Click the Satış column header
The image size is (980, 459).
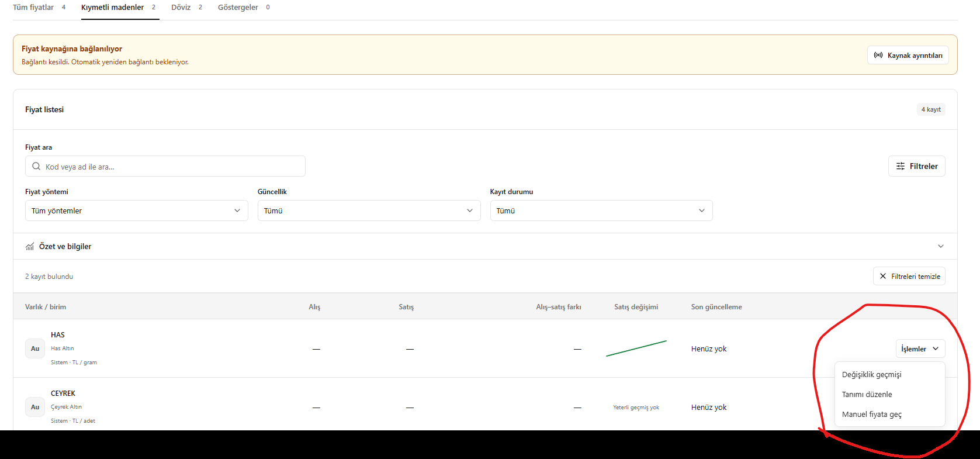pyautogui.click(x=406, y=307)
